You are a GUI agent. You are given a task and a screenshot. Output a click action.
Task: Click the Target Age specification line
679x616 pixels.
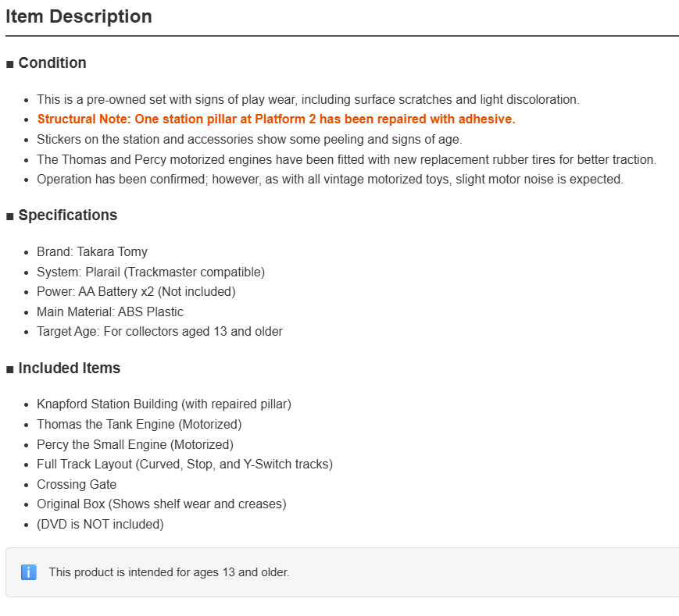[x=160, y=331]
